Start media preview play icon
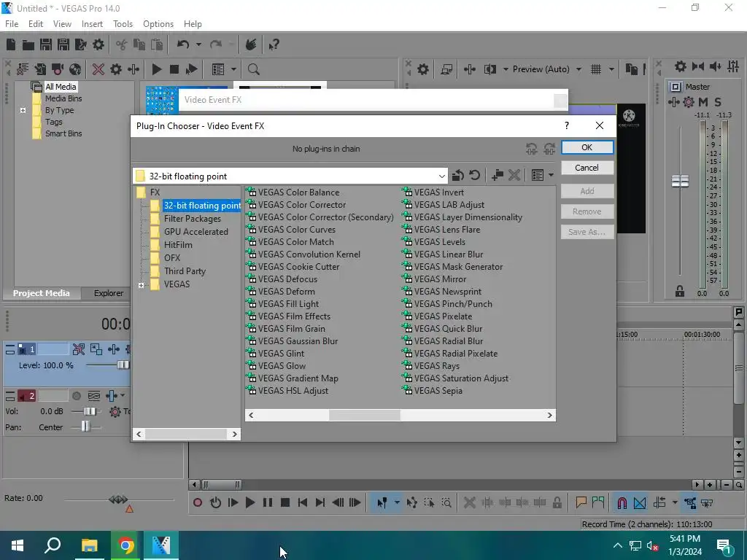 click(156, 69)
